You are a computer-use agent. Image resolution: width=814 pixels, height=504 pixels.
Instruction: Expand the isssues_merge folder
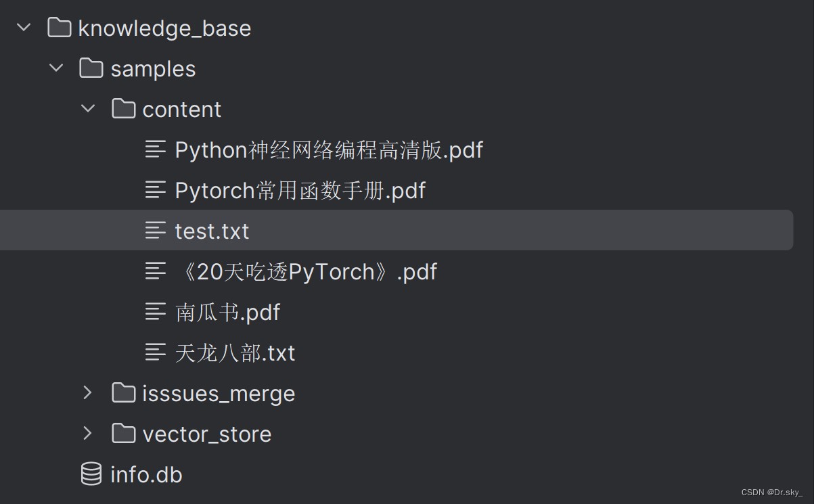(x=88, y=393)
